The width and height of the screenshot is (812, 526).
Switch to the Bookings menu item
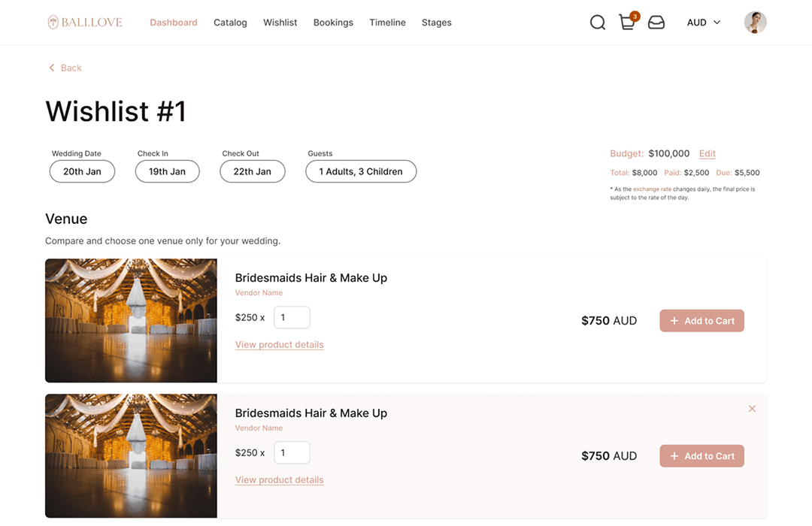coord(333,23)
